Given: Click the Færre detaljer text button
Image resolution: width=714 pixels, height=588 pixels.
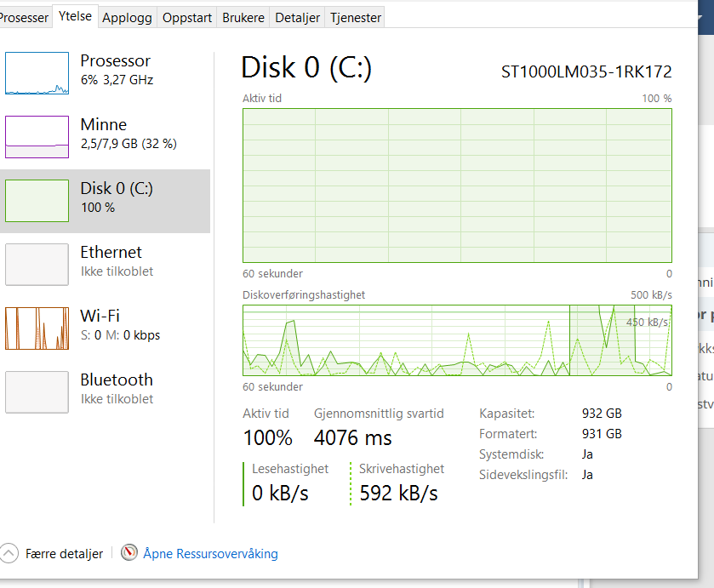Looking at the screenshot, I should pyautogui.click(x=64, y=553).
